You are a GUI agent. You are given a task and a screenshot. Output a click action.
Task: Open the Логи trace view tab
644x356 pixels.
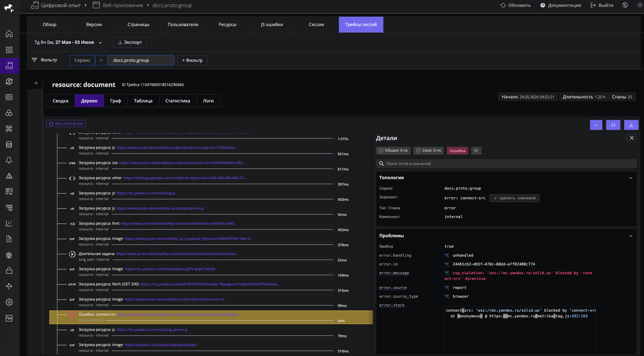(208, 101)
